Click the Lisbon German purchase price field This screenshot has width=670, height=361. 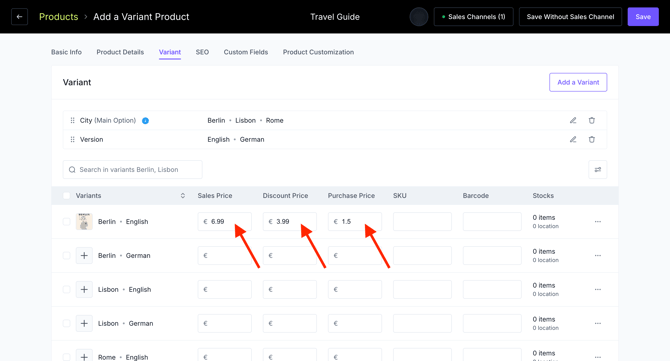coord(355,323)
